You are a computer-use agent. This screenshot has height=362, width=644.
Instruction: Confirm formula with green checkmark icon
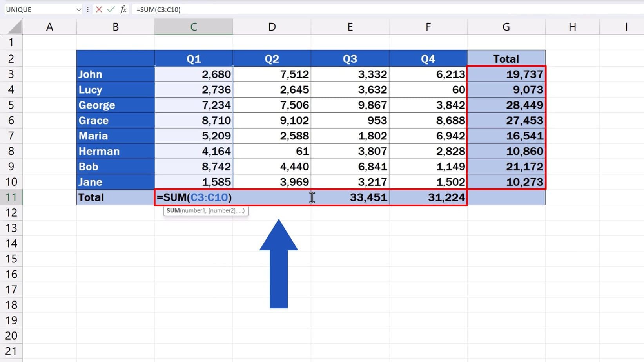click(x=111, y=9)
